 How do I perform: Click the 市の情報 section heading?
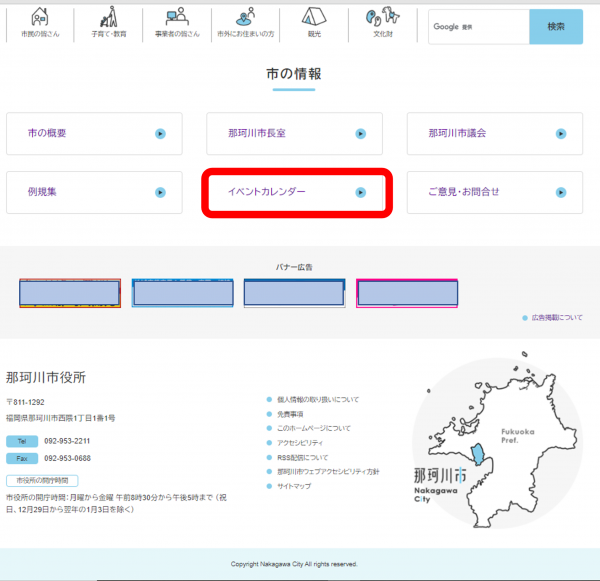tap(294, 73)
